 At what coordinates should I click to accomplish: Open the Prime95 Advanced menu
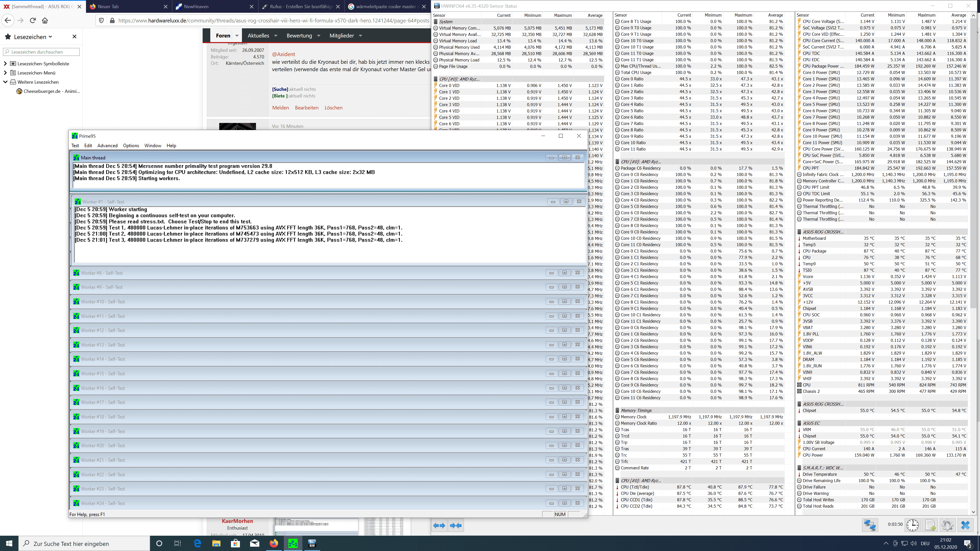tap(107, 146)
